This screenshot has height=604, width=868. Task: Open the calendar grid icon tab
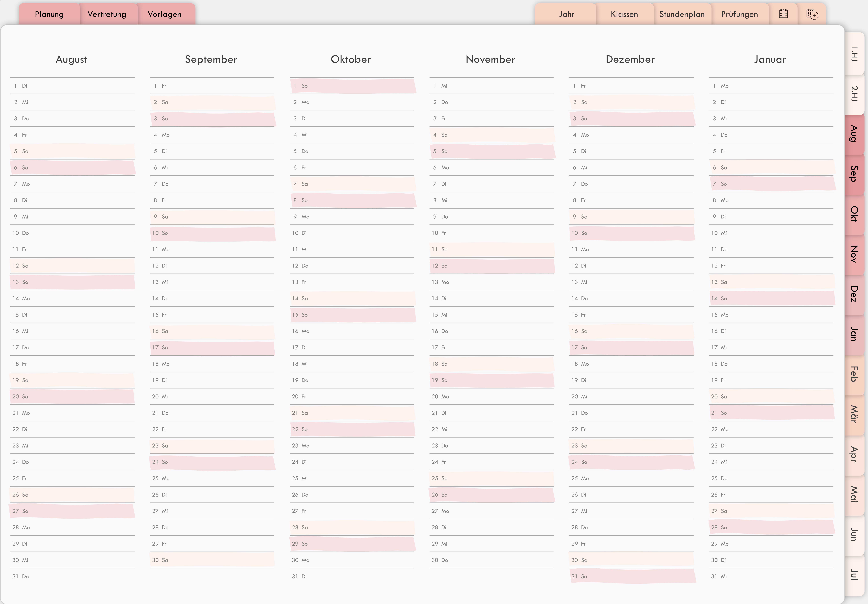(x=783, y=14)
